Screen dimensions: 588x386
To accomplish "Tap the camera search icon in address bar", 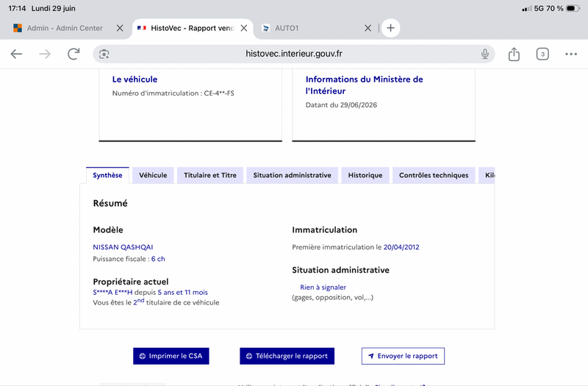I will click(104, 54).
